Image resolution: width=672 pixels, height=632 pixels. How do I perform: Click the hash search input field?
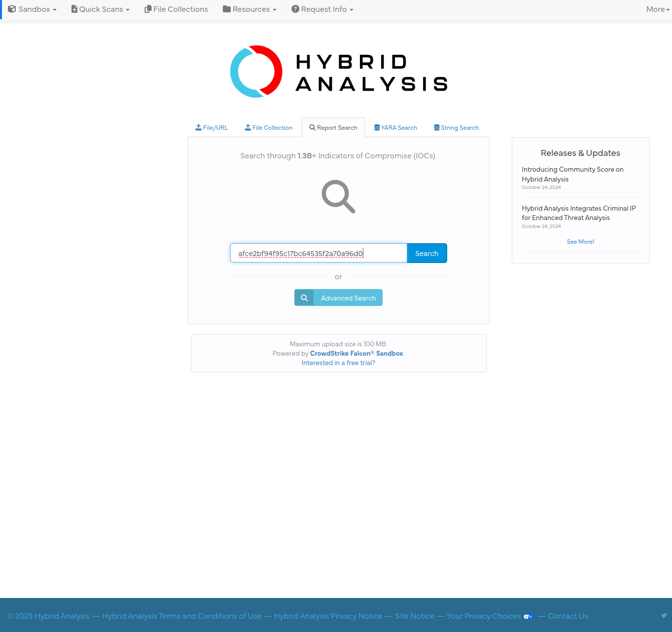(318, 253)
